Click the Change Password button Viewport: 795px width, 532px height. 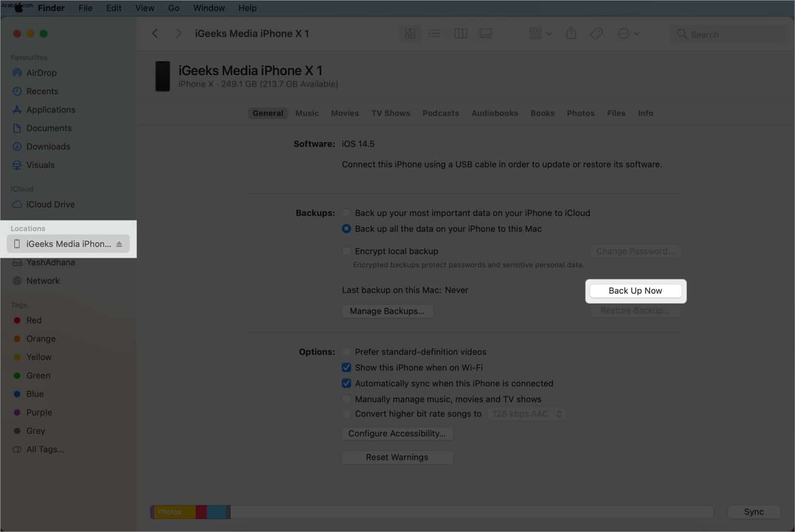click(x=635, y=251)
